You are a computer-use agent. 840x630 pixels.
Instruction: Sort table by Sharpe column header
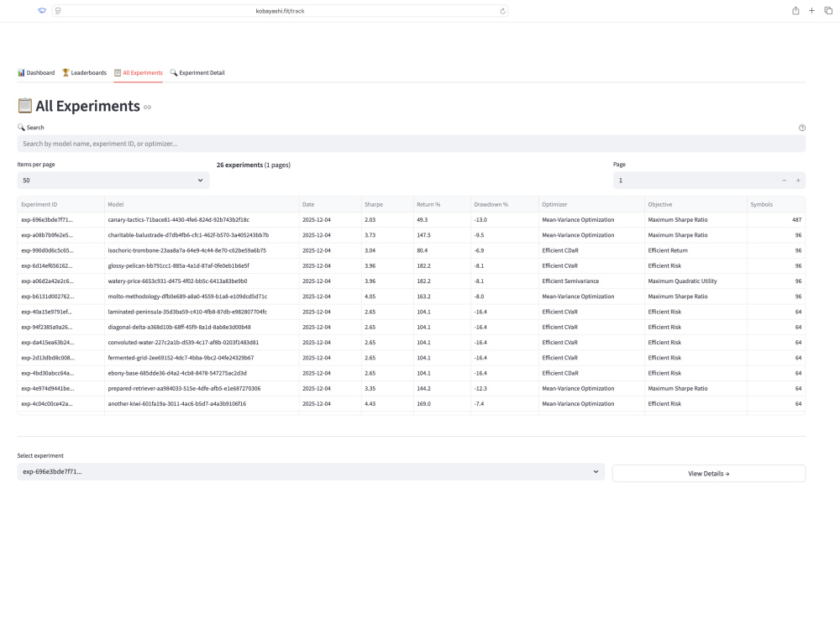pos(387,205)
